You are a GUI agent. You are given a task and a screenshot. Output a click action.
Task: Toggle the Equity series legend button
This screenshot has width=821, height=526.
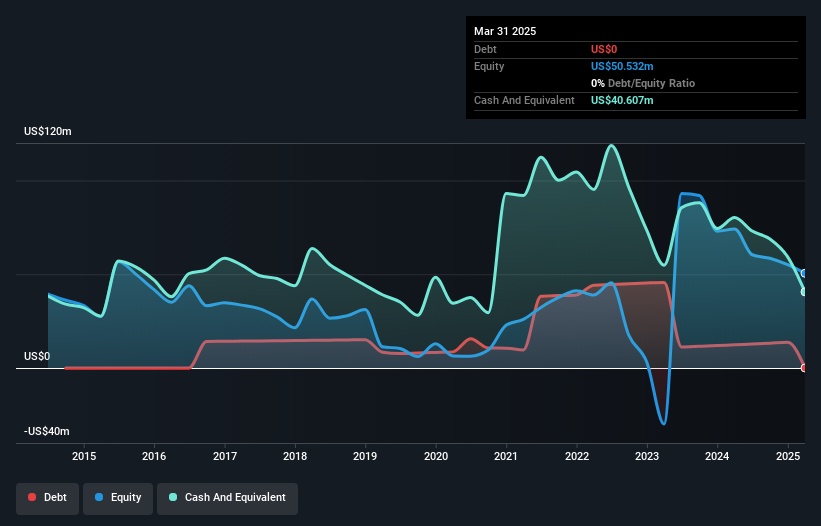(118, 498)
